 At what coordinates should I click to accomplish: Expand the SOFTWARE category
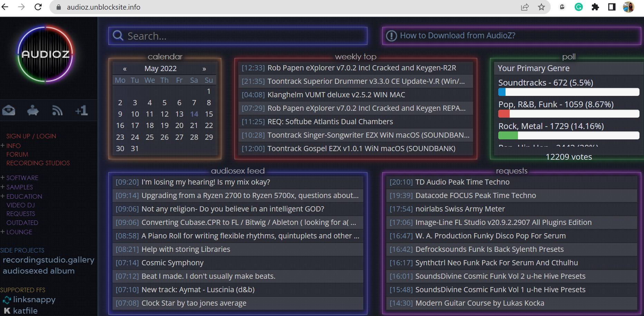click(x=22, y=178)
